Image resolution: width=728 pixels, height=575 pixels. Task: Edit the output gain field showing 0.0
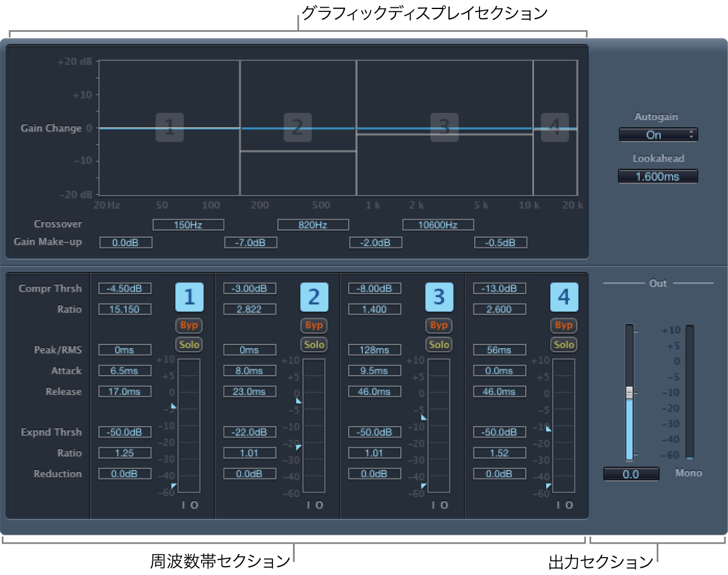[x=631, y=474]
